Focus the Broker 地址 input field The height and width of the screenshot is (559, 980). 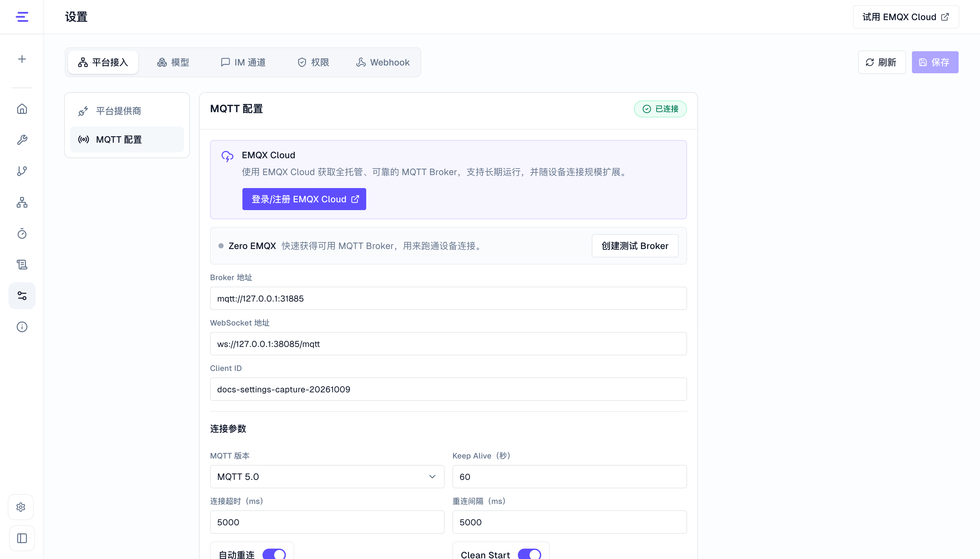[x=448, y=298]
